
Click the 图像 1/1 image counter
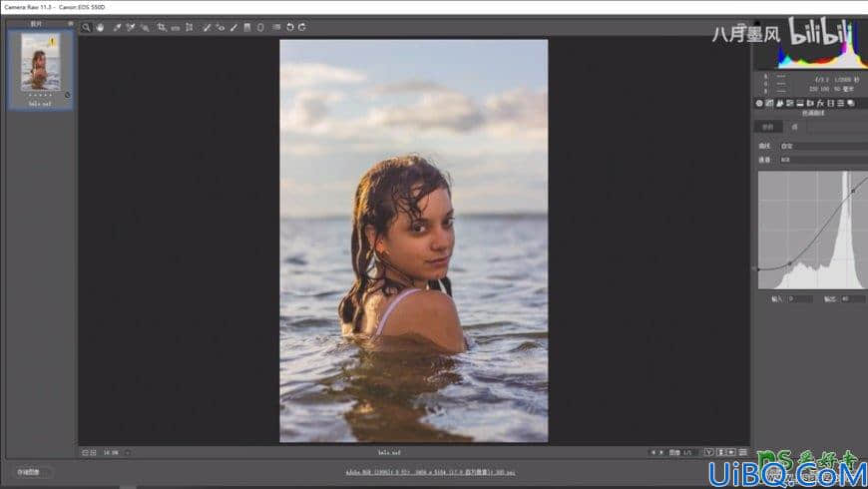tap(680, 452)
